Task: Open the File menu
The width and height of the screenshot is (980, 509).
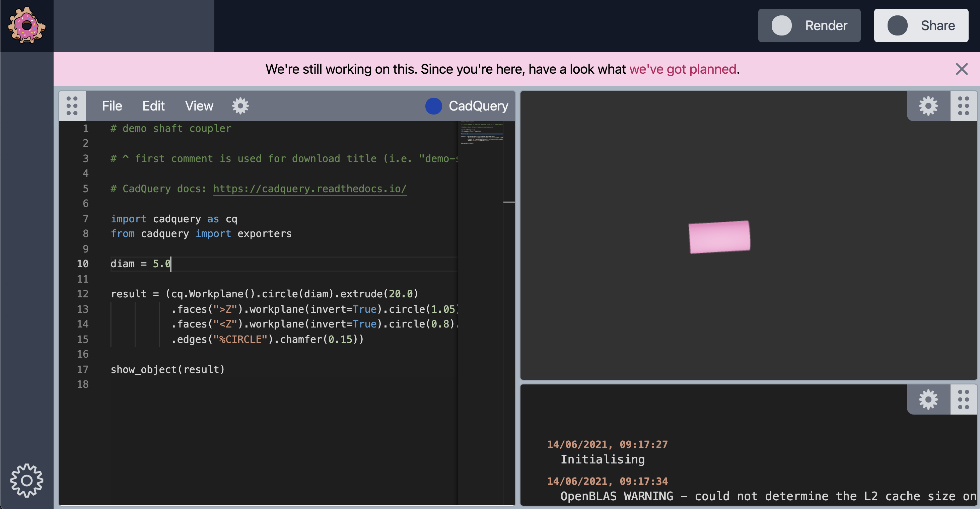Action: click(x=112, y=106)
